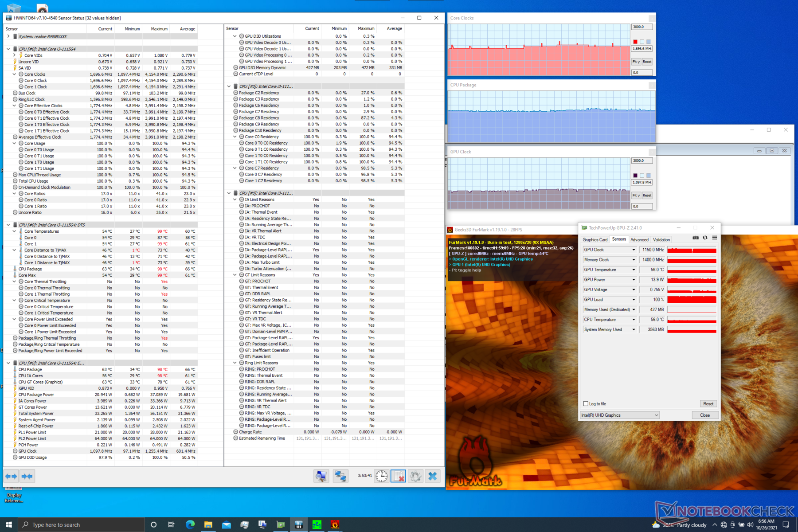798x532 pixels.
Task: Click Cortana circle on taskbar
Action: 153,524
